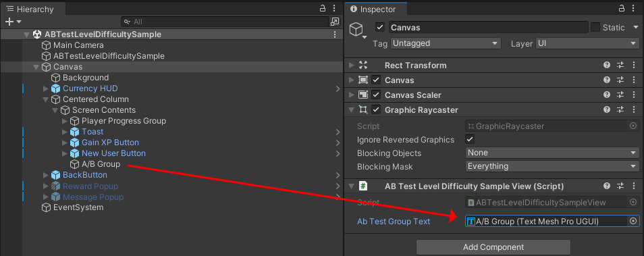Open object picker for Ab Test Group Text

click(x=633, y=222)
